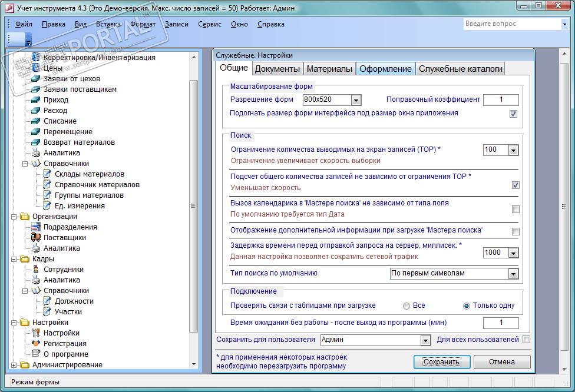The height and width of the screenshot is (392, 575).
Task: Click the Корректировка/Инвентаризация tree icon
Action: coord(35,57)
